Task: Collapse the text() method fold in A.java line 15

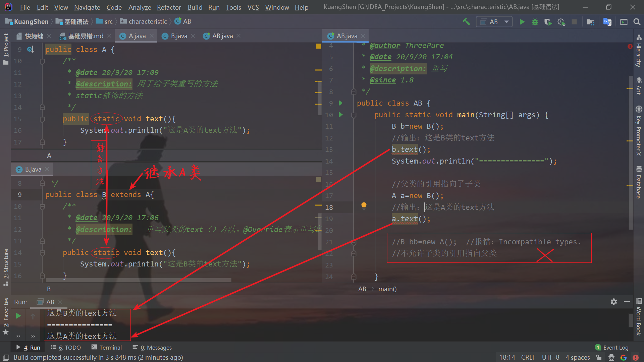Action: click(42, 119)
